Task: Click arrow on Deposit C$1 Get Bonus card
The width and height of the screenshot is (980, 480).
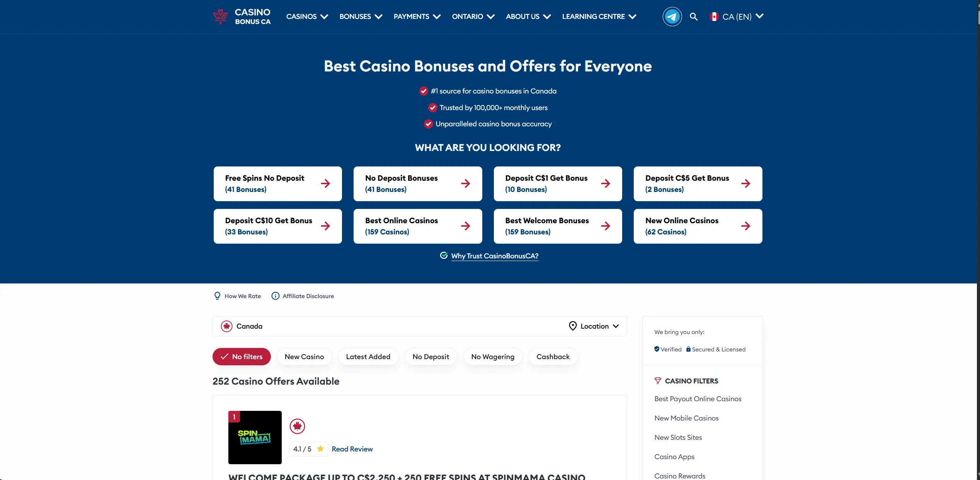Action: 606,183
